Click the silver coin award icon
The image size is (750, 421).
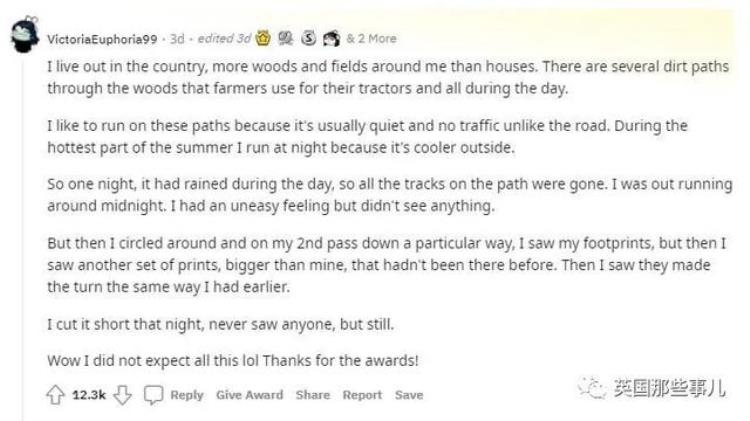306,38
